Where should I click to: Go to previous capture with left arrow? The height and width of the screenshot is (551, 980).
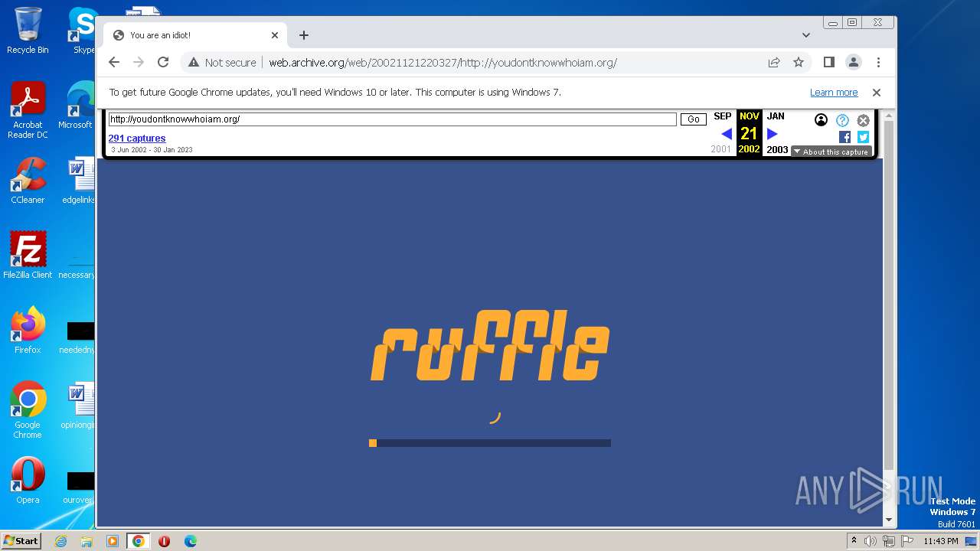coord(727,134)
